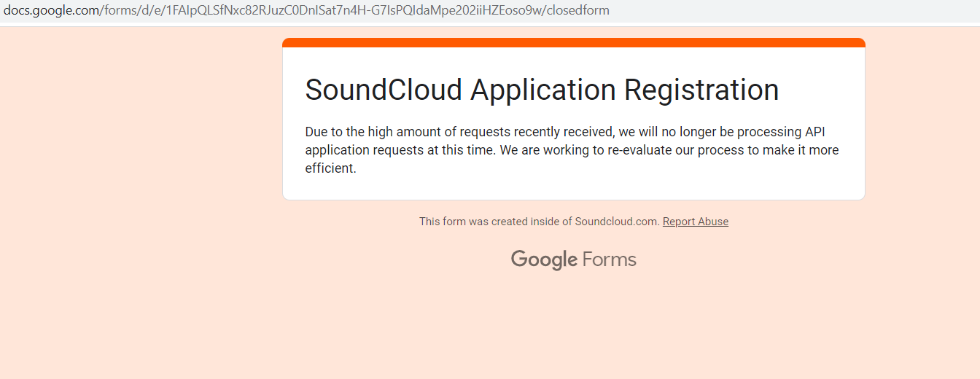
Task: Open the Google Forms logo link
Action: [x=574, y=259]
